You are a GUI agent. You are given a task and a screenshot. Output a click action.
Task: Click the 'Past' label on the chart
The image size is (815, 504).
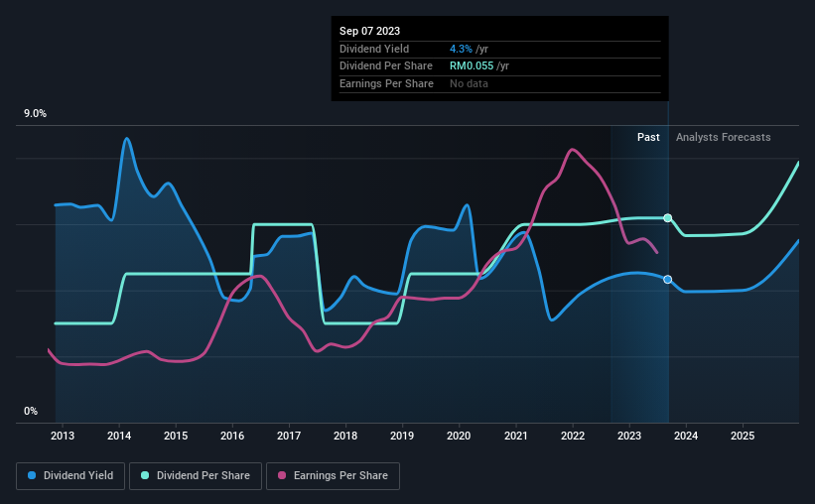click(648, 137)
